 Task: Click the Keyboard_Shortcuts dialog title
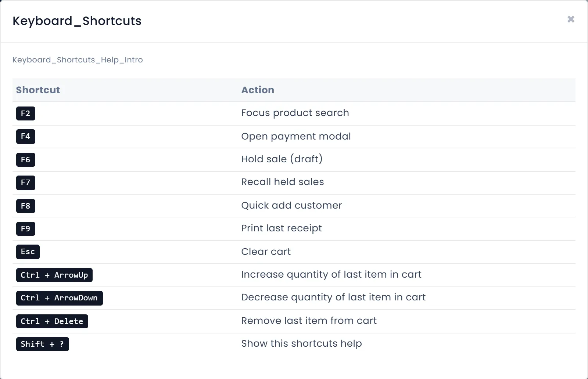[77, 21]
